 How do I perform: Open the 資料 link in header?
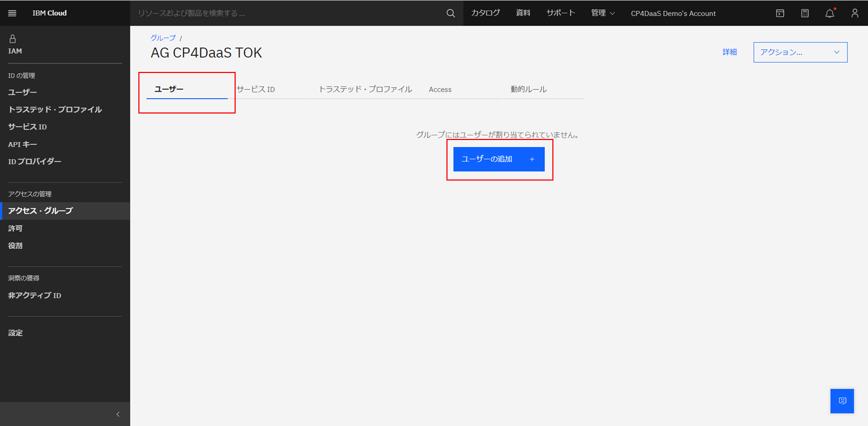[523, 13]
